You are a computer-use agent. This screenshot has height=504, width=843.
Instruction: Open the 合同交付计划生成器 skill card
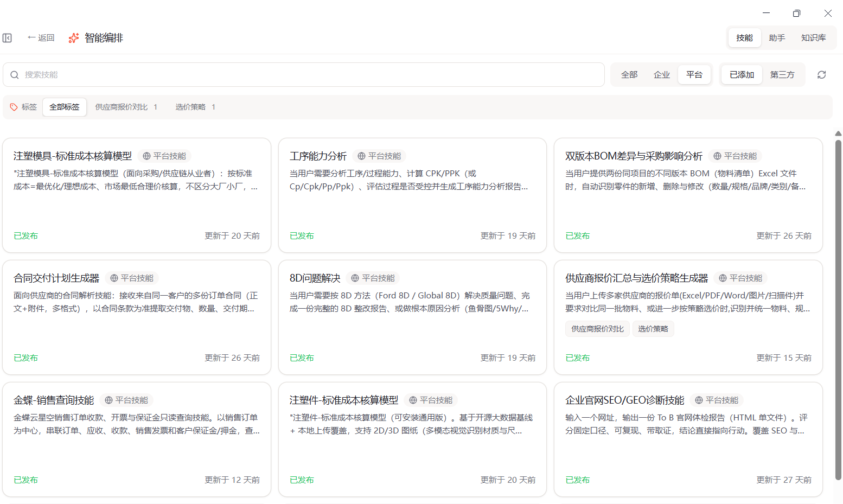(137, 317)
